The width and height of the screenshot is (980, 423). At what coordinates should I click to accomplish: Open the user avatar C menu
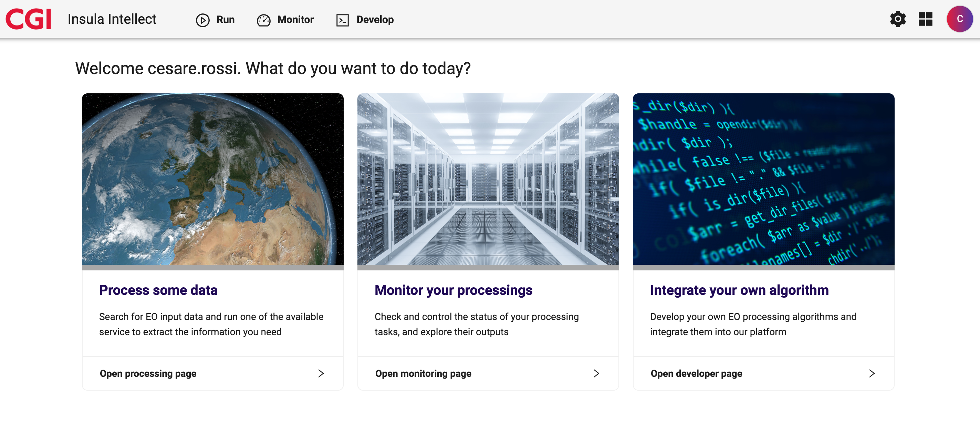959,19
